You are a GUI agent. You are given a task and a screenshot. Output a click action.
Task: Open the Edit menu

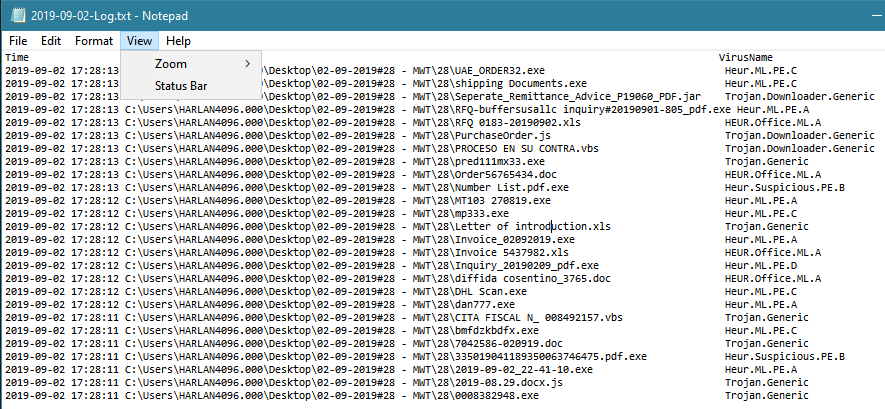(x=51, y=41)
